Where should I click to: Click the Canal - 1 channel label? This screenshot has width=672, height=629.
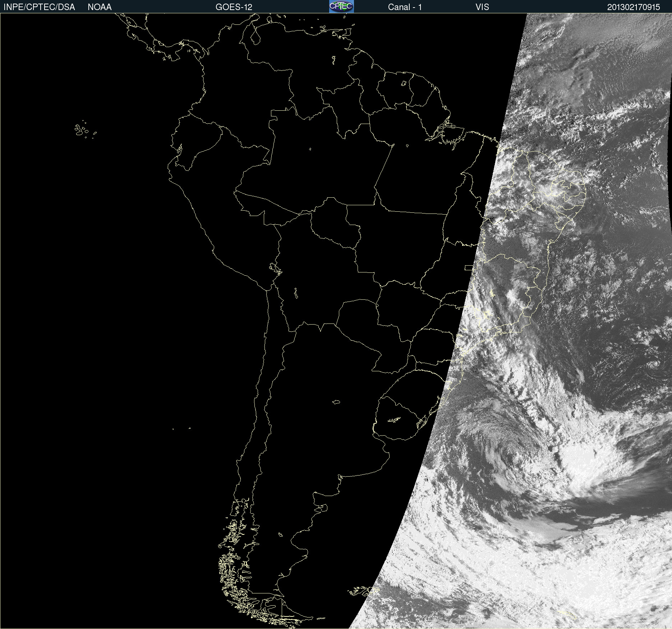405,7
